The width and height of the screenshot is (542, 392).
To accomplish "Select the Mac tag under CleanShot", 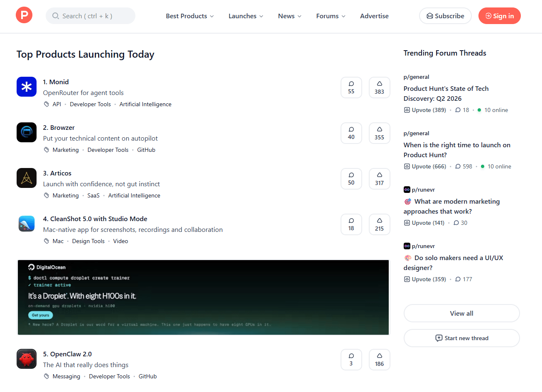I will [x=58, y=241].
